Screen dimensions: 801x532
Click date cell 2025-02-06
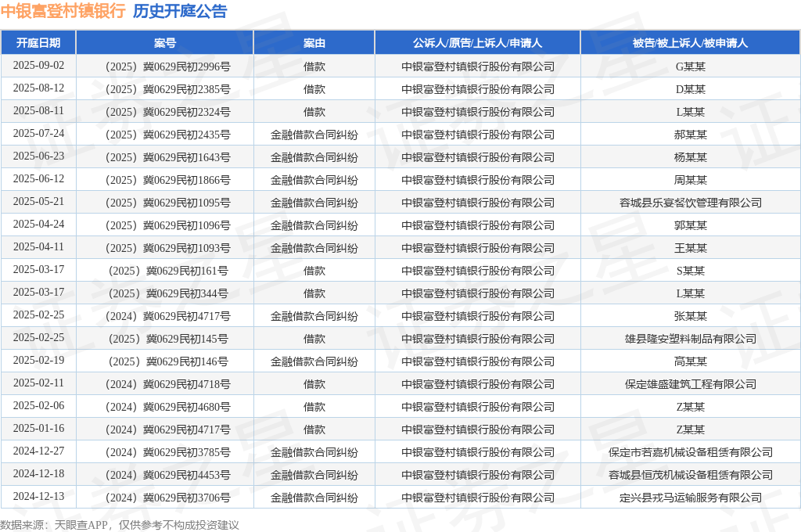tap(38, 405)
